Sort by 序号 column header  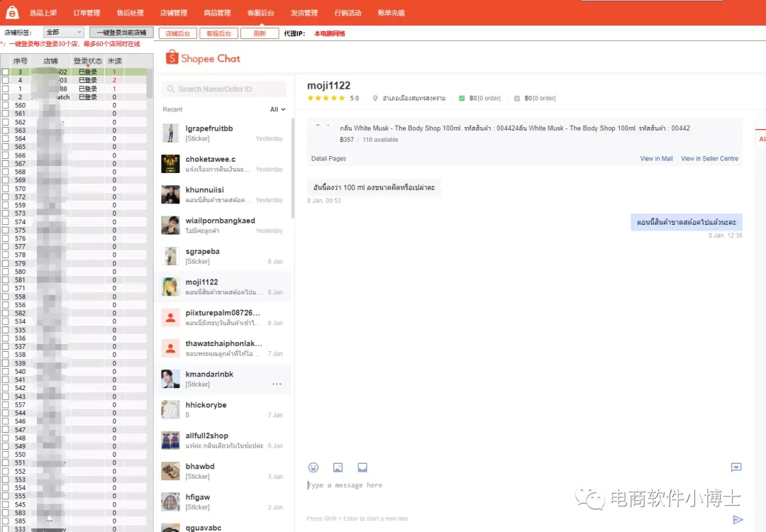click(20, 61)
